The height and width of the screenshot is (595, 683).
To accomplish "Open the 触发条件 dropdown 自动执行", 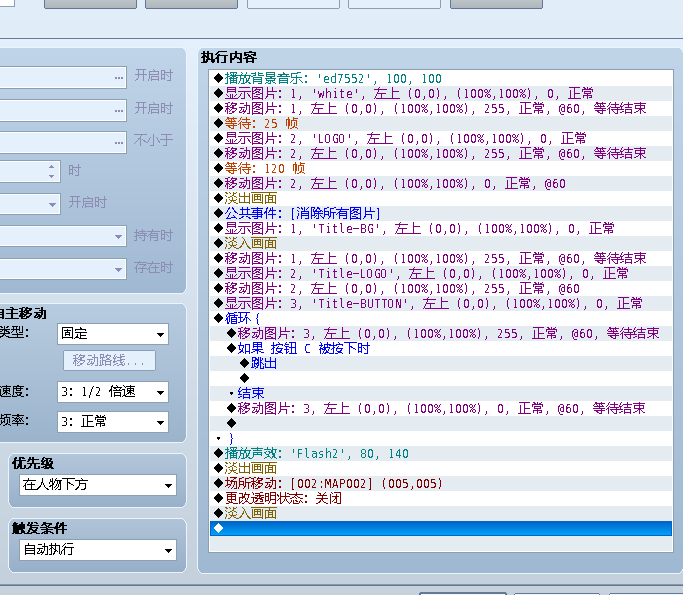I will (98, 550).
